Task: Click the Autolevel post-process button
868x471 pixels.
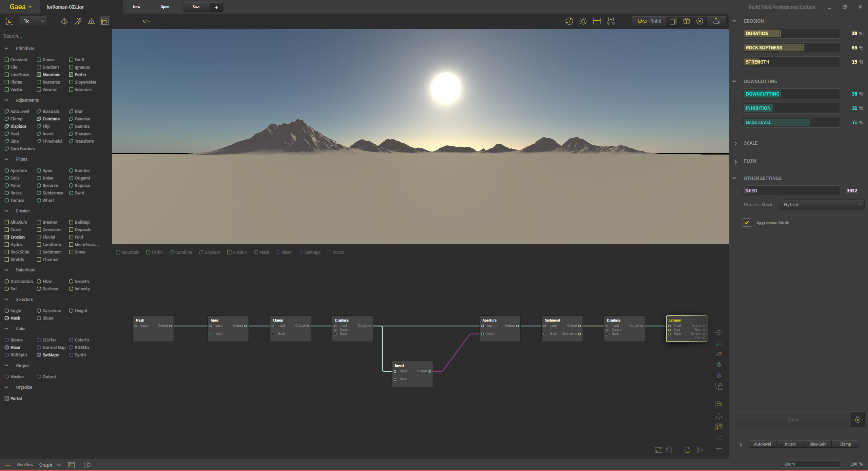Action: [x=762, y=444]
